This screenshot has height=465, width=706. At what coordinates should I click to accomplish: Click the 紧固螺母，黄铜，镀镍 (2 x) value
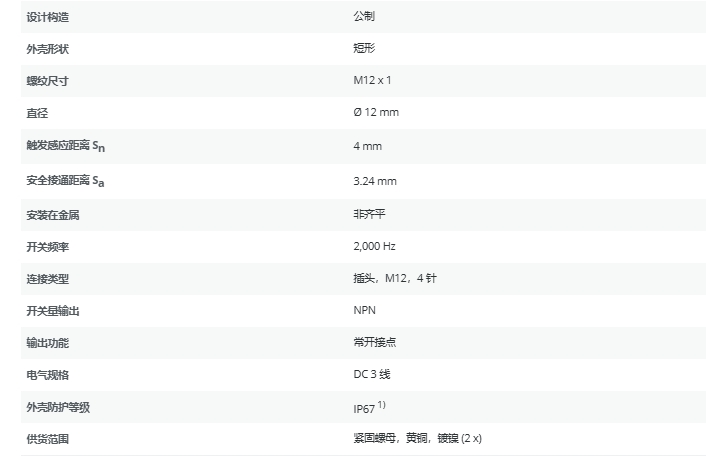tap(418, 439)
